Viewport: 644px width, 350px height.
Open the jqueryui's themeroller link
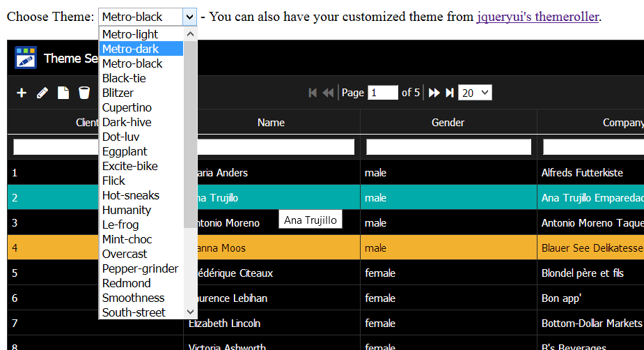[537, 17]
